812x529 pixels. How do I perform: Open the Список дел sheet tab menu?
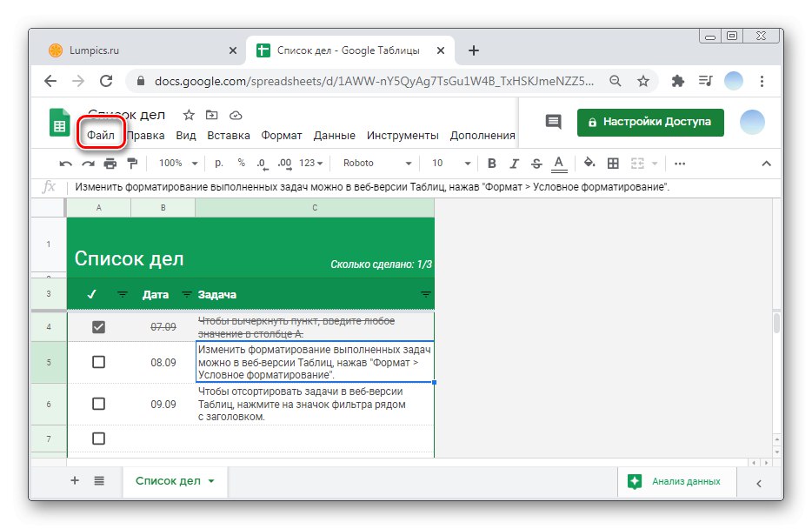pyautogui.click(x=211, y=481)
